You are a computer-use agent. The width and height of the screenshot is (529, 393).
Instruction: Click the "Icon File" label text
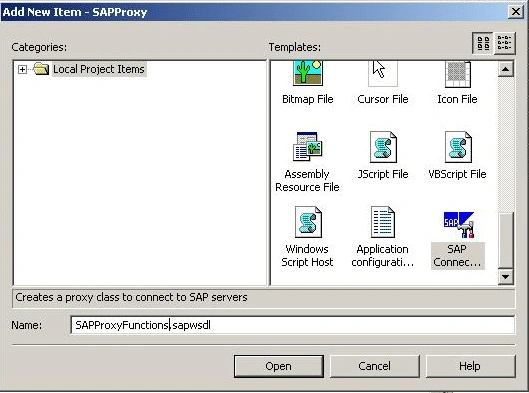[x=457, y=99]
